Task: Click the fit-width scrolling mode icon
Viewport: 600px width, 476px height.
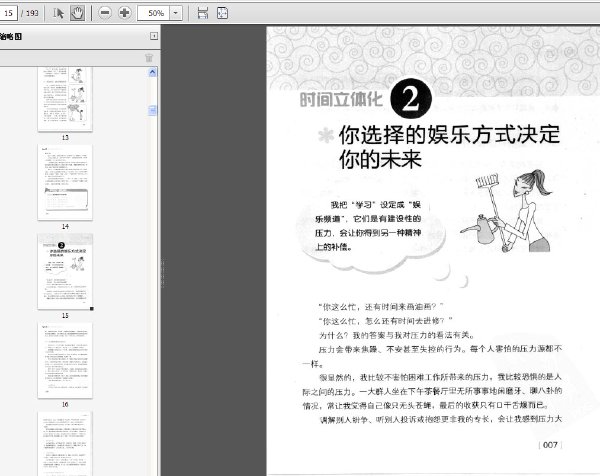Action: [x=203, y=13]
